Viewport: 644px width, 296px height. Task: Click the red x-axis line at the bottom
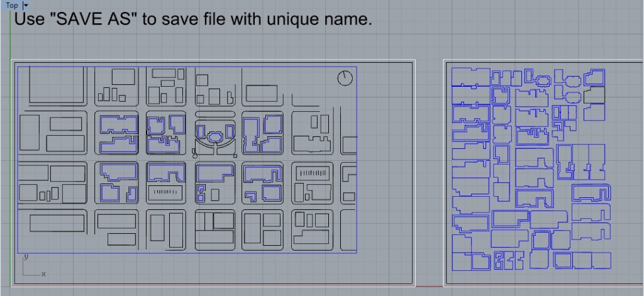[430, 287]
